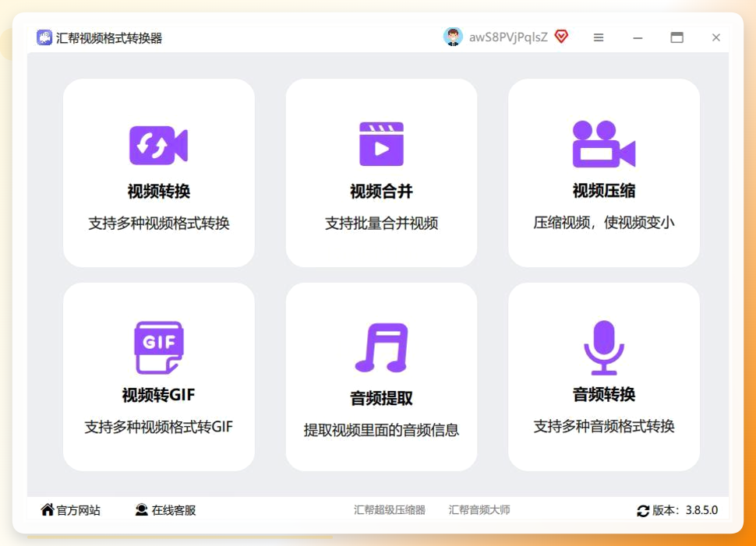Click the version refresh icon
Screen dimensions: 756x546
tap(643, 510)
